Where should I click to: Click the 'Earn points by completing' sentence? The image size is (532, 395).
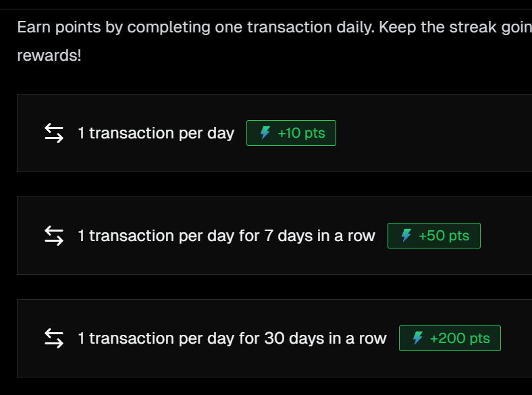coord(113,27)
